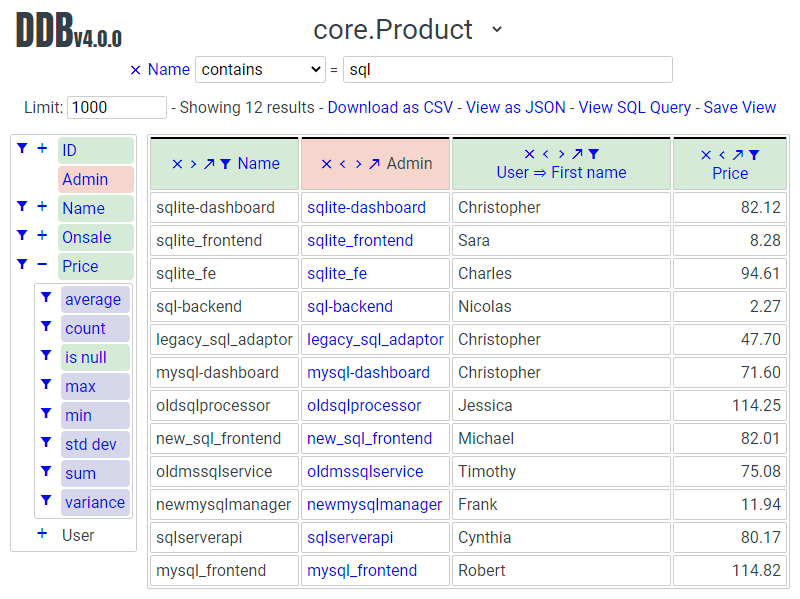Image resolution: width=800 pixels, height=599 pixels.
Task: Toggle the 'average' aggregate field
Action: [x=93, y=299]
